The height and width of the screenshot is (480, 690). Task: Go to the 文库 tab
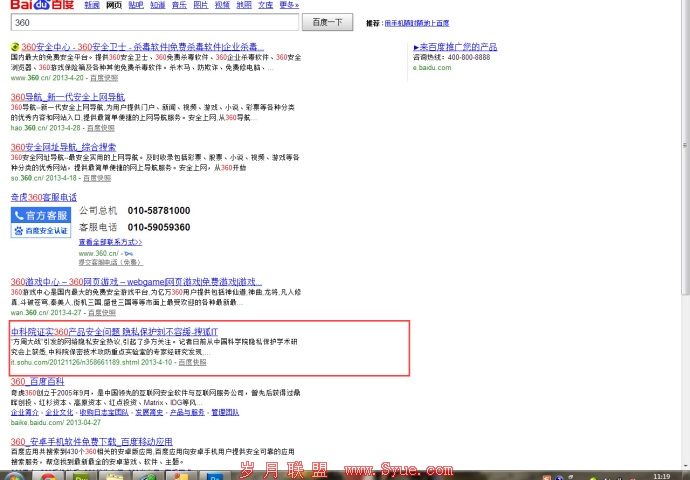tap(265, 5)
